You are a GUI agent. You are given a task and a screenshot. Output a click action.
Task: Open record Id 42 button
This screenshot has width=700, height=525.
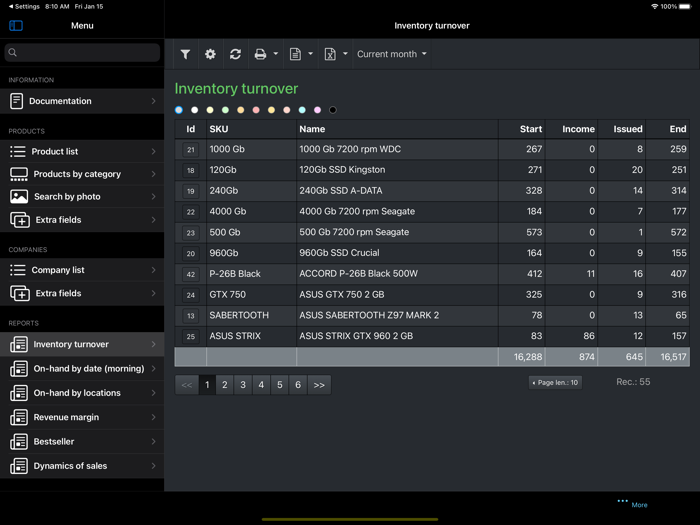coord(191,274)
